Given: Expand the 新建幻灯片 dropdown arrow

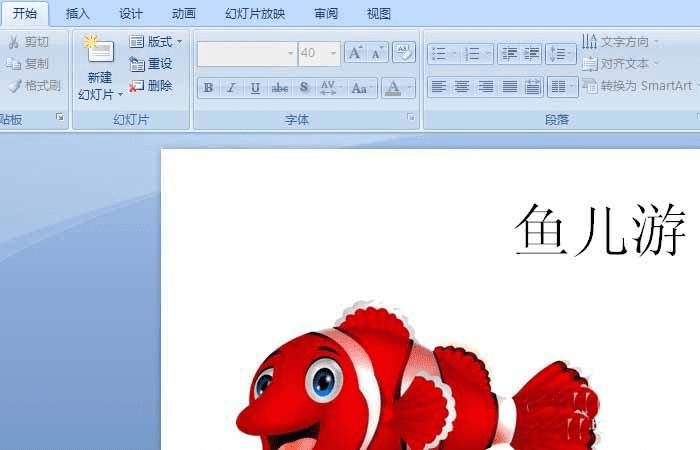Looking at the screenshot, I should point(120,95).
